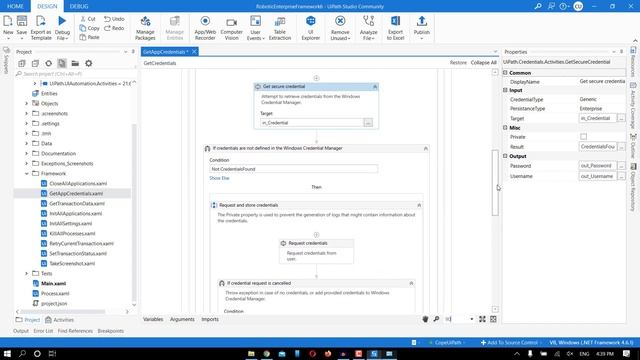The image size is (640, 360).
Task: Expand the .screenshots folder
Action: (x=27, y=113)
